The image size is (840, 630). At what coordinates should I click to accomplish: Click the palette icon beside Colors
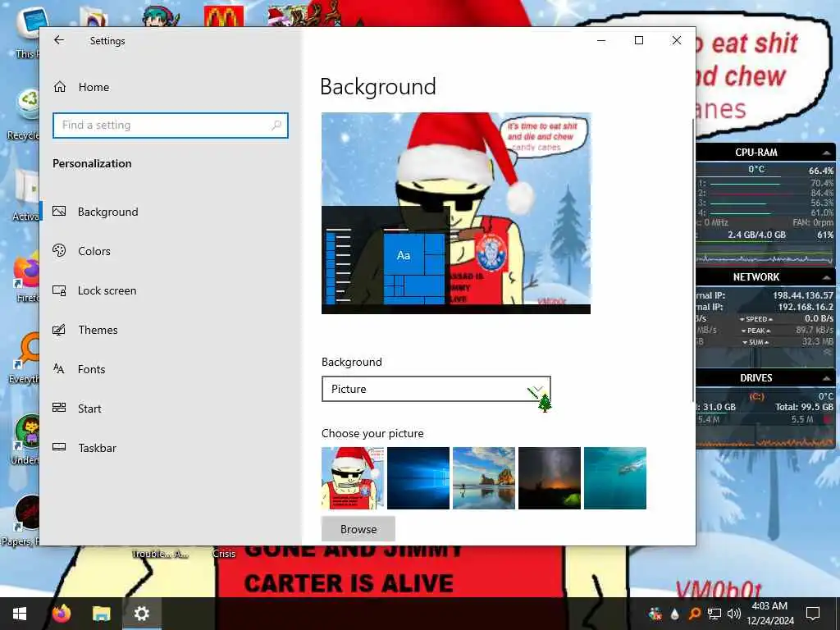[x=59, y=250]
